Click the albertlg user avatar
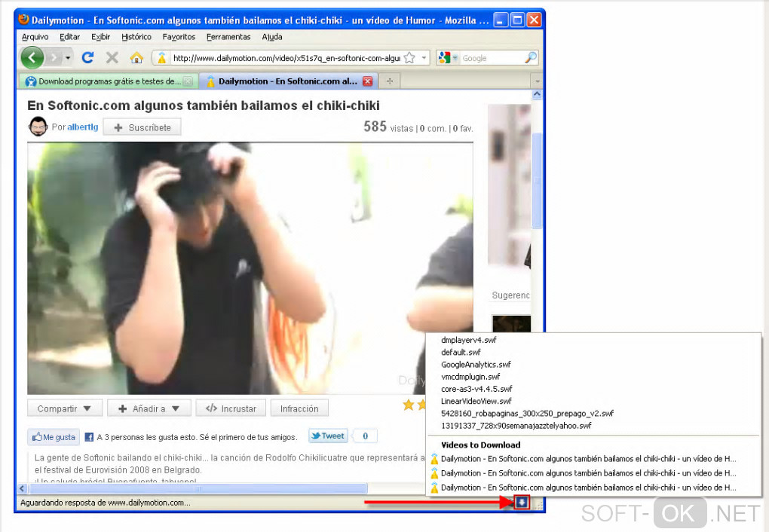This screenshot has height=532, width=769. click(38, 127)
